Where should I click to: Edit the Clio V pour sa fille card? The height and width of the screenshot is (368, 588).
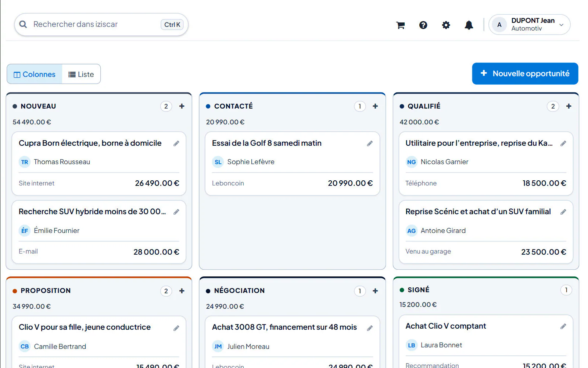(x=176, y=328)
